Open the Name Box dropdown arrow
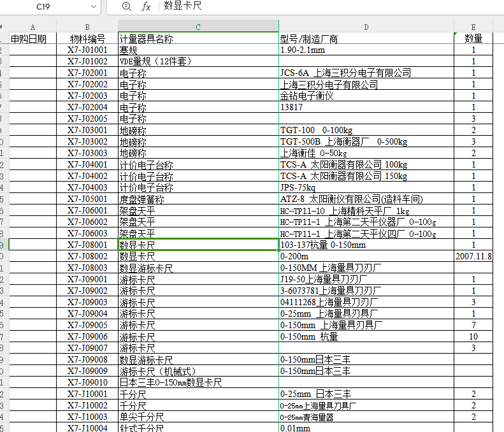The width and height of the screenshot is (504, 432). coord(94,6)
